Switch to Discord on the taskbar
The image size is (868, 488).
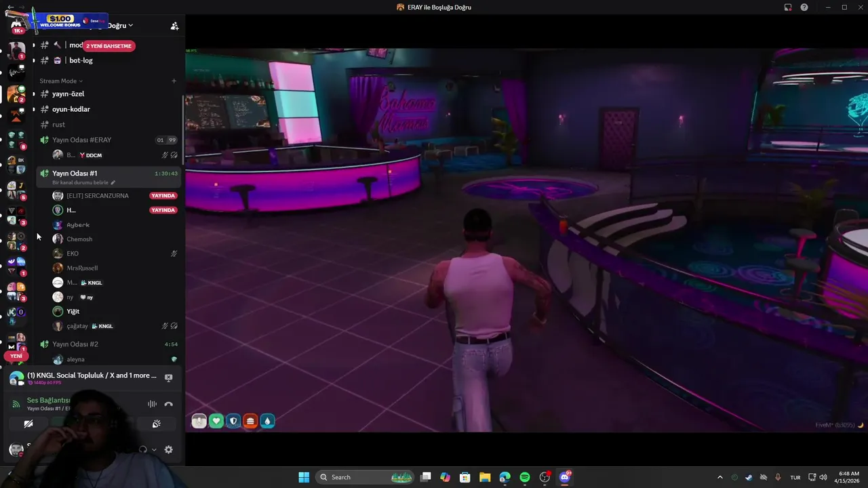pyautogui.click(x=565, y=477)
